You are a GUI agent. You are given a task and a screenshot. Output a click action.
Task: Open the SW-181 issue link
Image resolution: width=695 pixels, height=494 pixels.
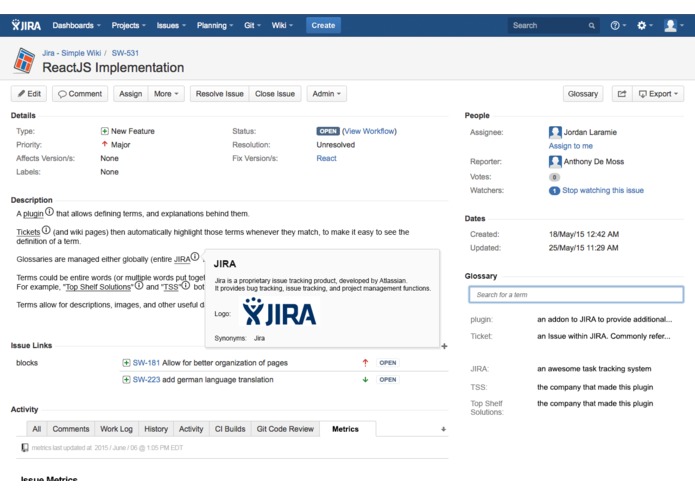click(x=146, y=363)
